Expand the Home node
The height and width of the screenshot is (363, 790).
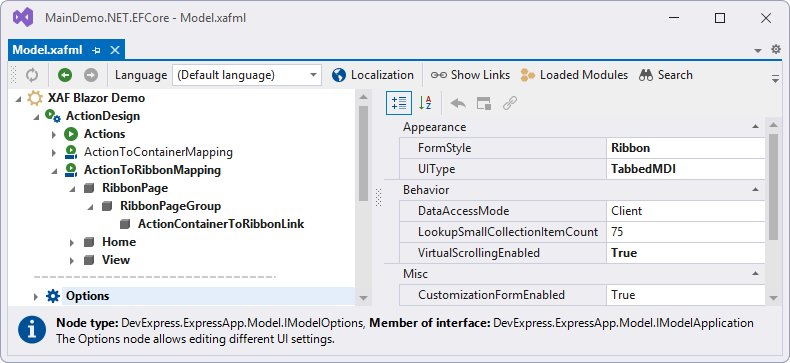click(x=72, y=243)
